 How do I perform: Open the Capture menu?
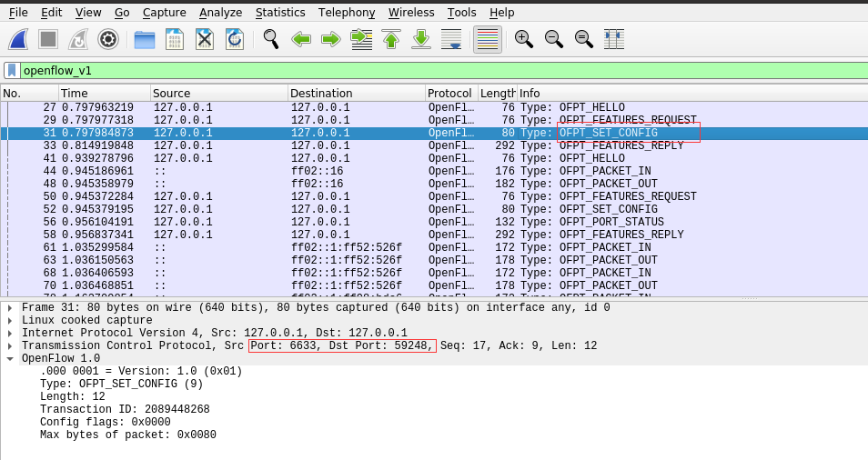pyautogui.click(x=165, y=12)
